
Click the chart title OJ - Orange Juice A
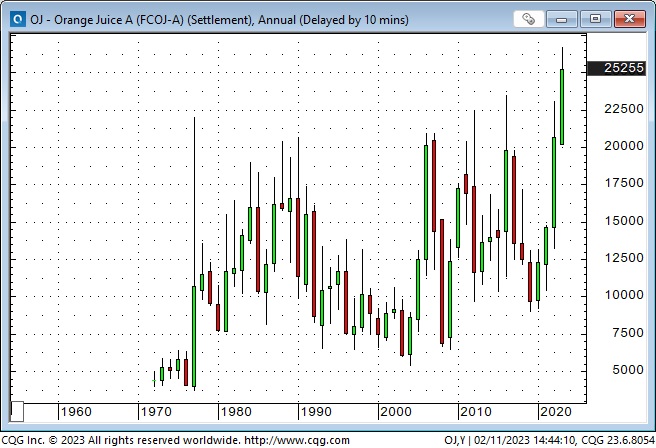click(219, 20)
